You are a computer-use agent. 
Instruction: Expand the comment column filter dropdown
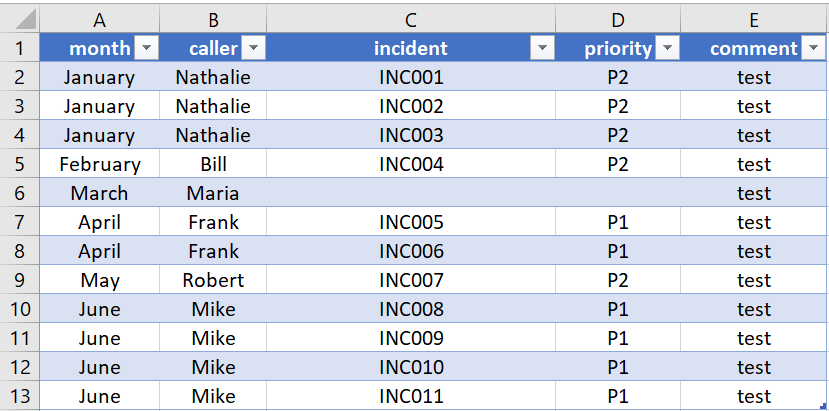pyautogui.click(x=814, y=48)
